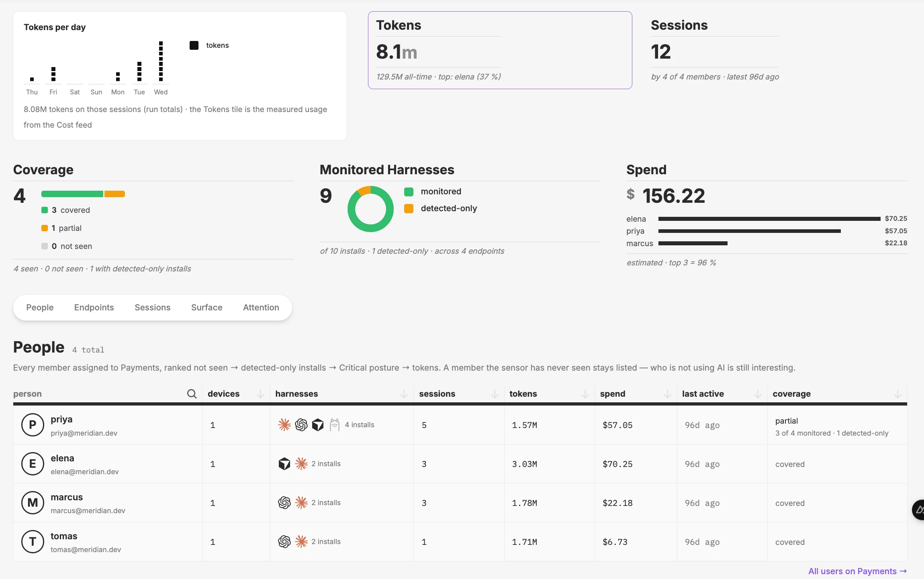Click the dark floating icon at right edge

tap(918, 510)
